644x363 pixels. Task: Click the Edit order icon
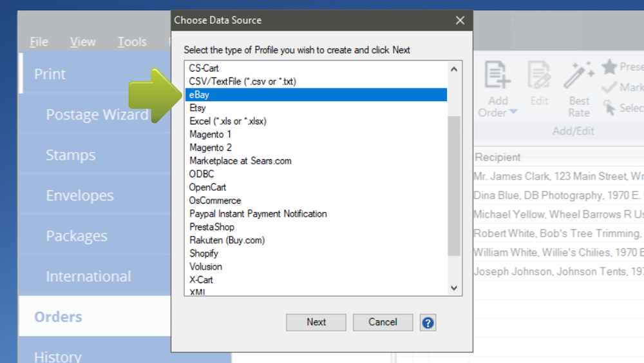click(539, 76)
